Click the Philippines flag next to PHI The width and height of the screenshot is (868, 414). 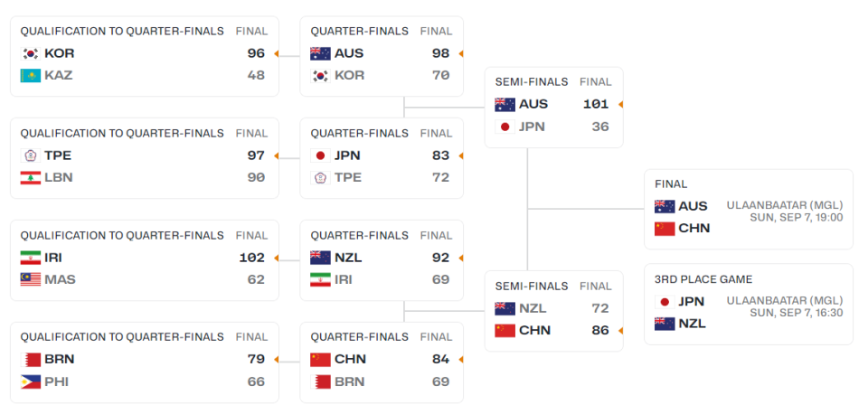click(x=31, y=381)
